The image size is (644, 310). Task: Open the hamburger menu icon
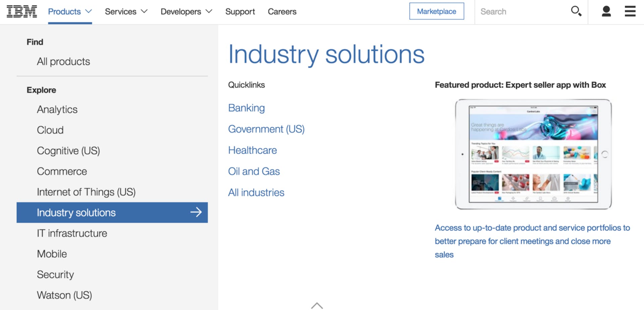pos(630,11)
